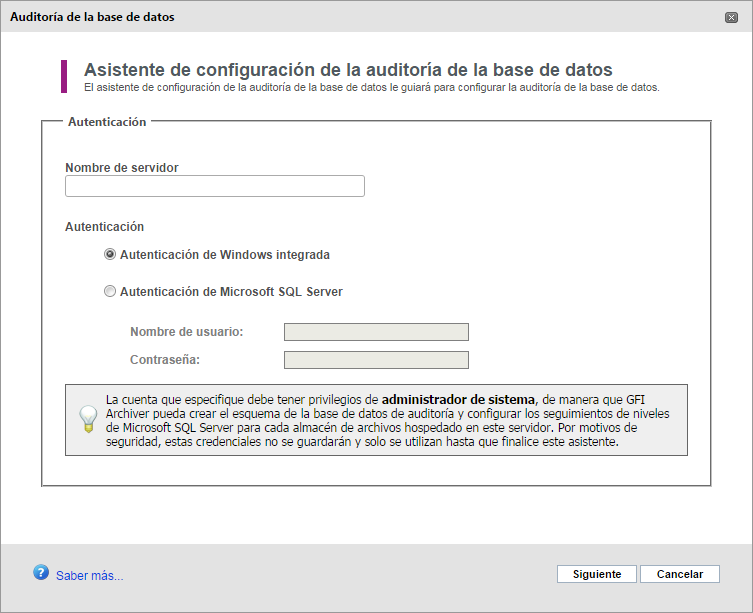Click the "Contraseña:" label

(x=172, y=360)
